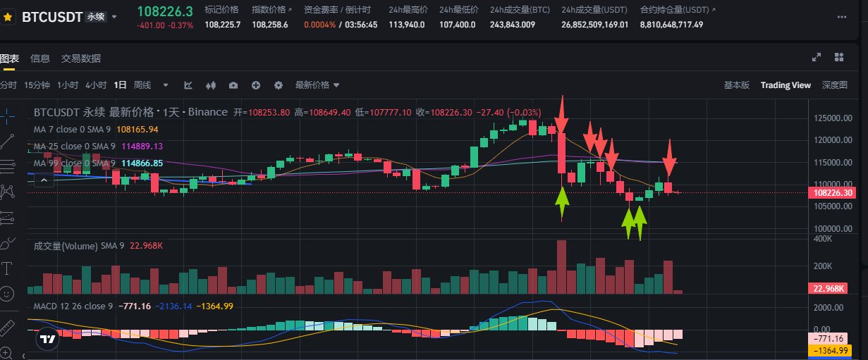The height and width of the screenshot is (360, 868).
Task: Click the favorite star beside BTCUSDT
Action: pos(8,17)
